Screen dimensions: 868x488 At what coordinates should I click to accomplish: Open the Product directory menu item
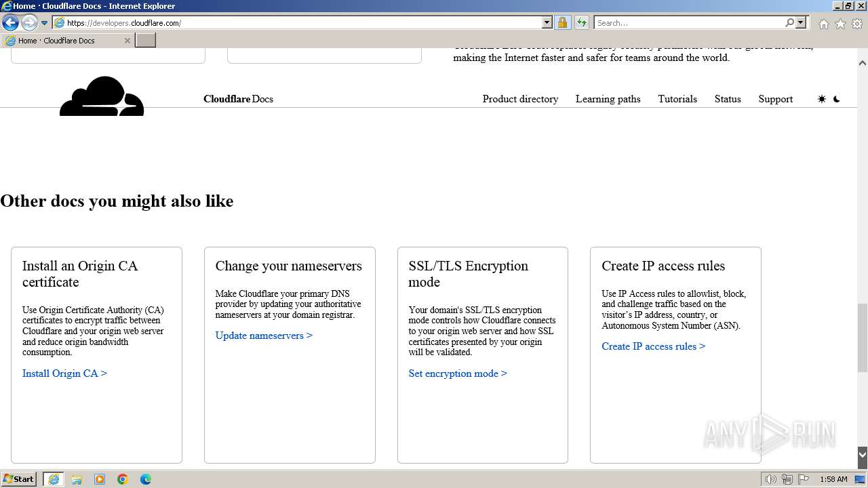(x=520, y=99)
